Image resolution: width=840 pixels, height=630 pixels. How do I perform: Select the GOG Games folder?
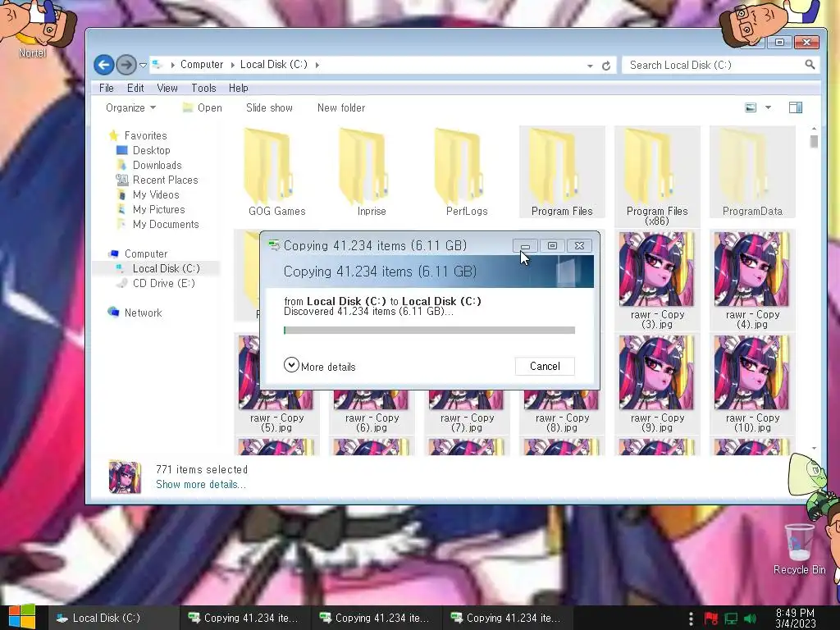pyautogui.click(x=277, y=172)
